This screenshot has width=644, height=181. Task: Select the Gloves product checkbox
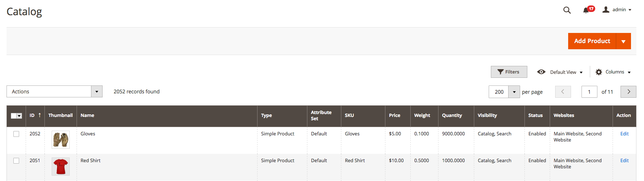(x=16, y=134)
